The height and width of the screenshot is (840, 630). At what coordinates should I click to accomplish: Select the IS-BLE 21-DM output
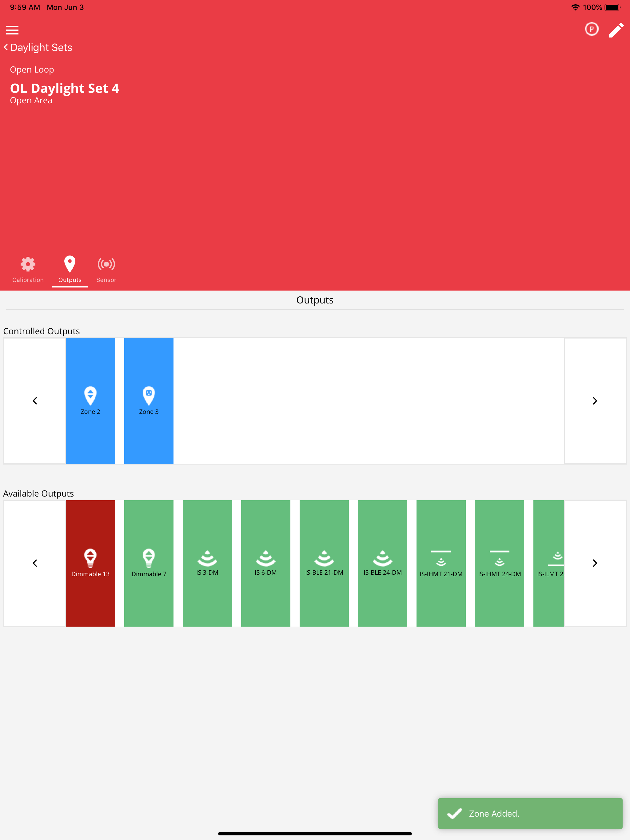tap(324, 563)
